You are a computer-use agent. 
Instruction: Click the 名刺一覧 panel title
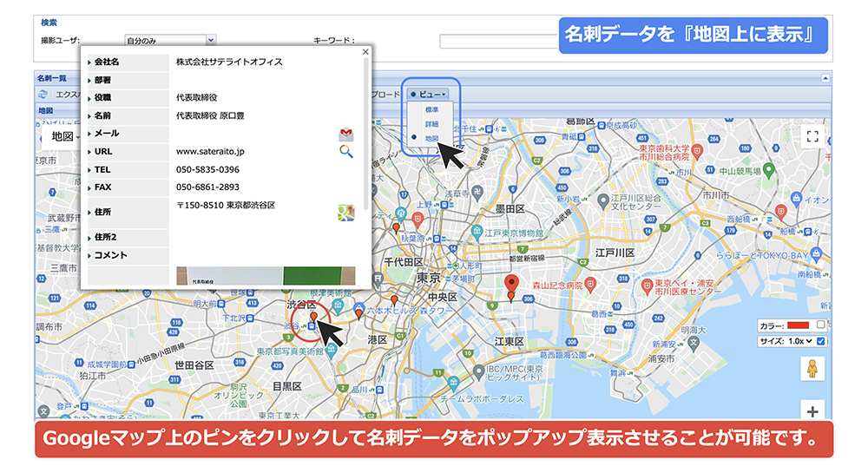tap(51, 78)
